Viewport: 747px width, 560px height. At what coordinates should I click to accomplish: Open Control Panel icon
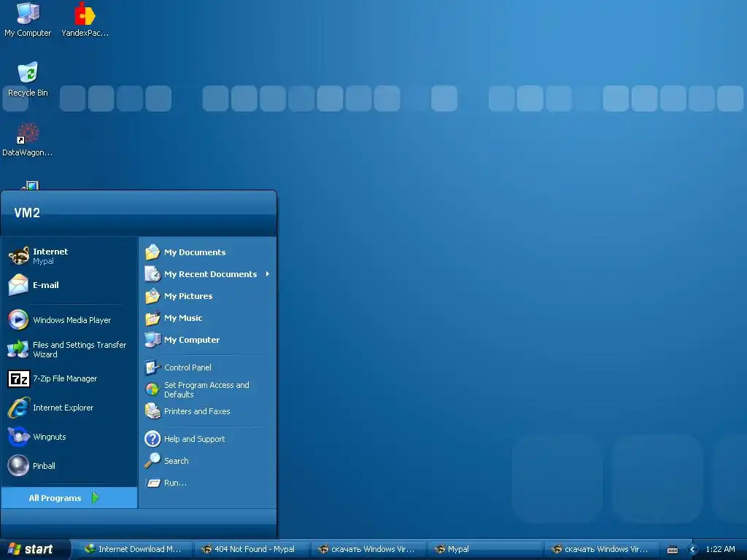(152, 367)
